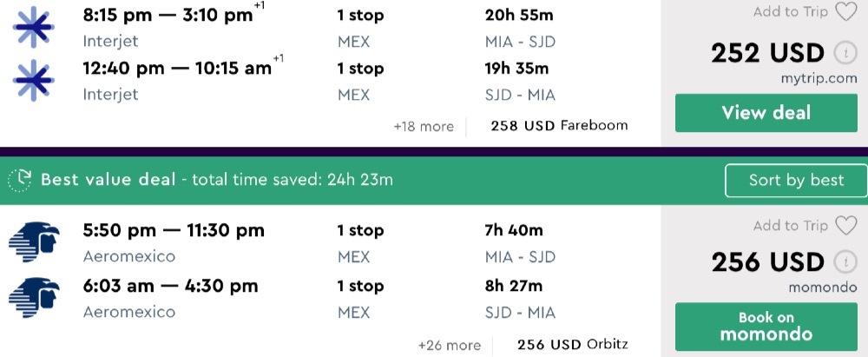Open the 258 USD Fareboom offer
The height and width of the screenshot is (357, 868).
[558, 127]
